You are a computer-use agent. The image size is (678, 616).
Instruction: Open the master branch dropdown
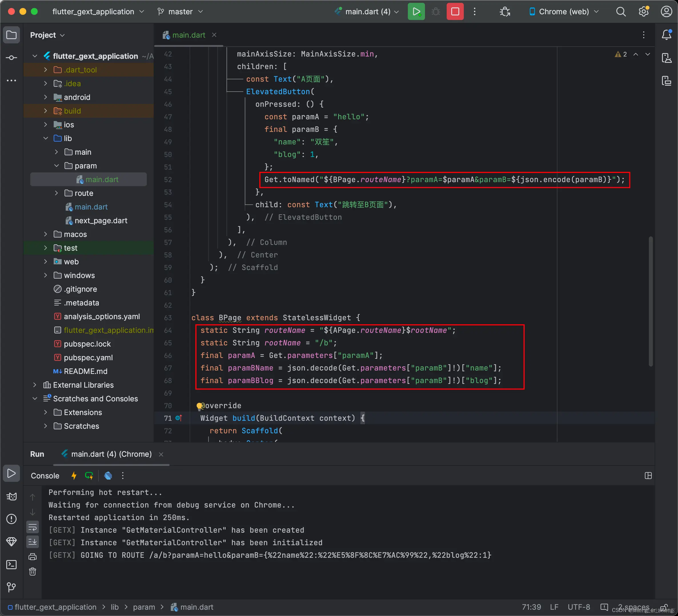(x=180, y=11)
